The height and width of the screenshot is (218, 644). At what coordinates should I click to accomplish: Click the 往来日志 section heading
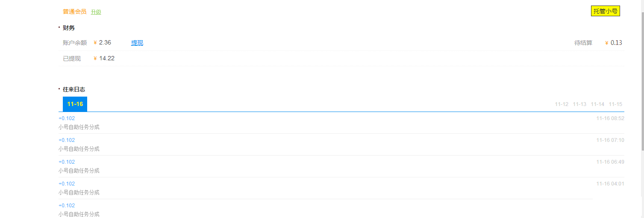[74, 89]
